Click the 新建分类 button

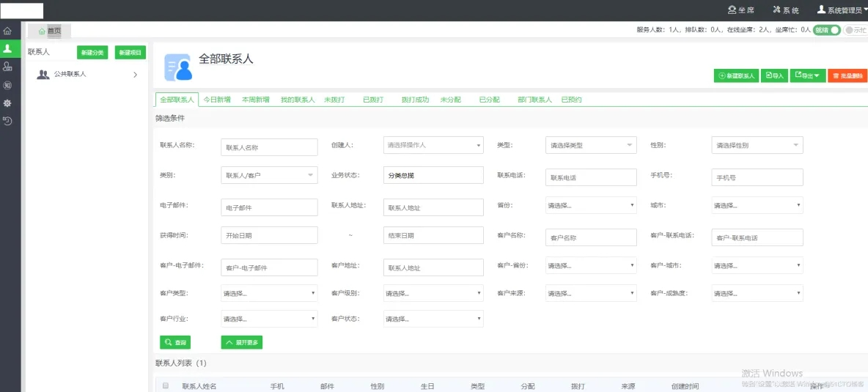coord(92,53)
